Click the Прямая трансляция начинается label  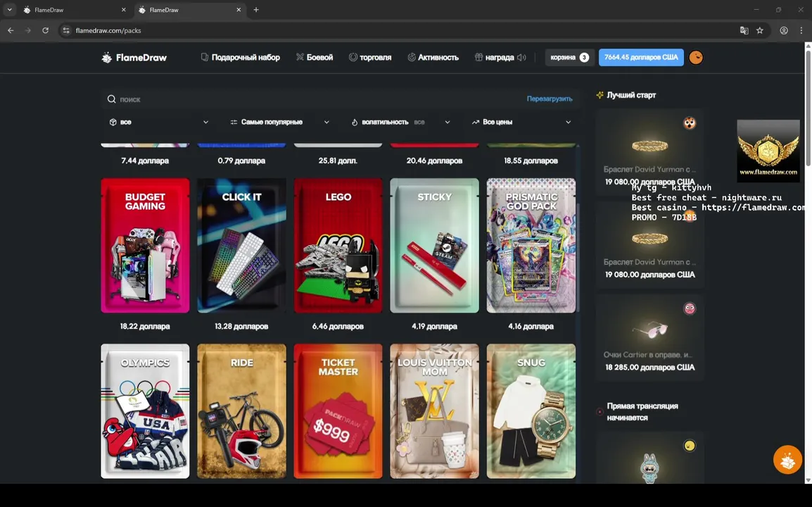pos(642,412)
